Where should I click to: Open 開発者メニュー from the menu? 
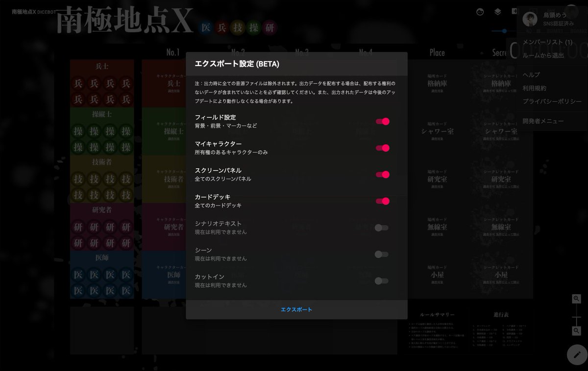pos(543,121)
